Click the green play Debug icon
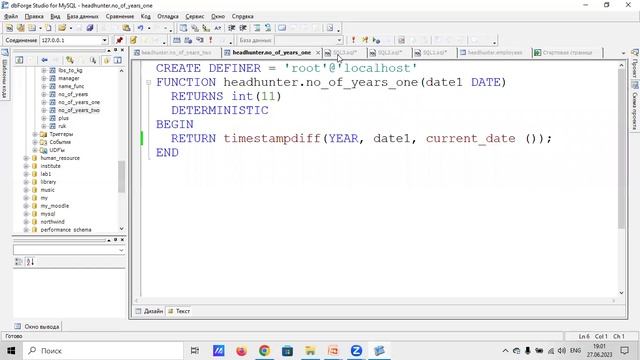This screenshot has height=360, width=640. 376,40
